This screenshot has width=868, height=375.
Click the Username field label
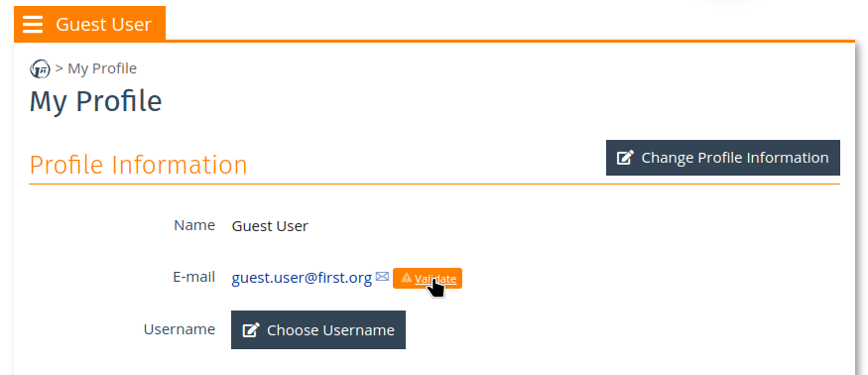coord(180,329)
